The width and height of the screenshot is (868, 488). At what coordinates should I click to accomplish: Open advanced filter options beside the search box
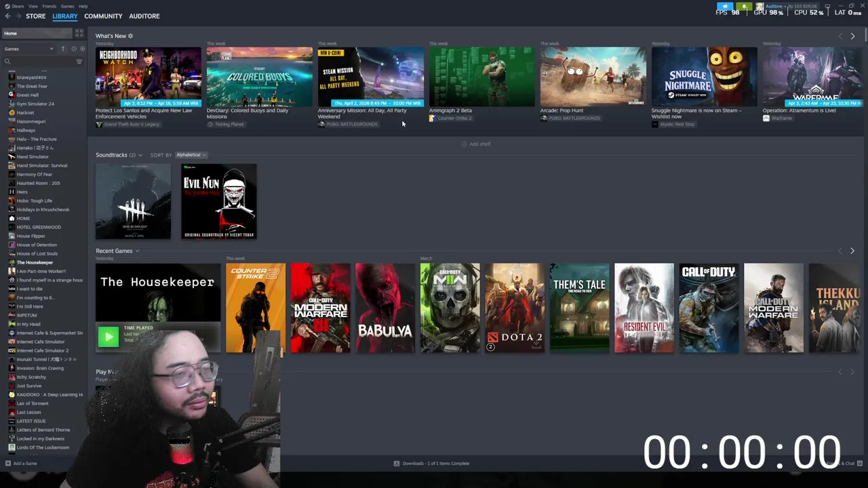[79, 62]
